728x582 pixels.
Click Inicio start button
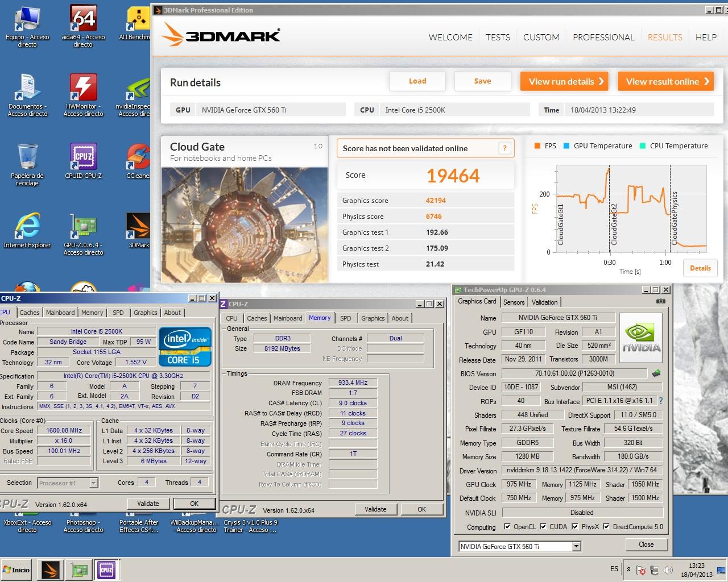16,570
